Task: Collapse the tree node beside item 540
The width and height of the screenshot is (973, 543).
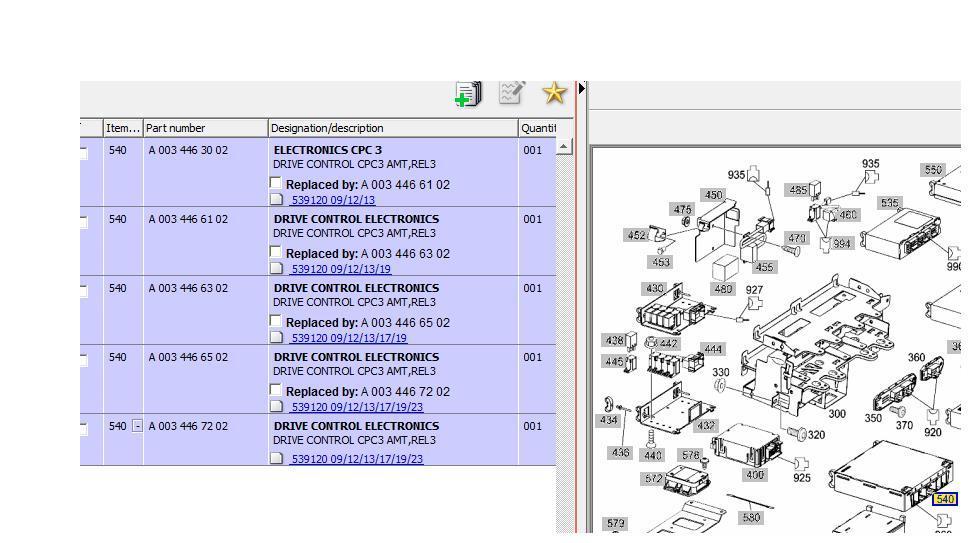Action: click(137, 426)
